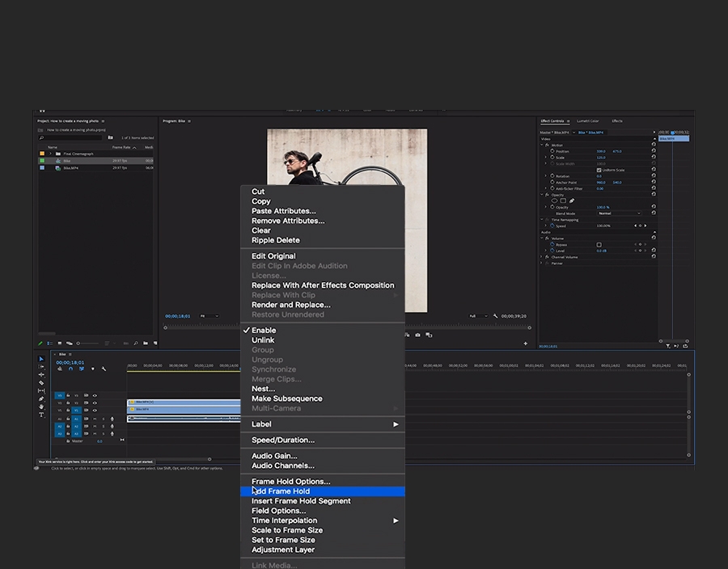The height and width of the screenshot is (569, 728).
Task: Toggle the Bypass checkbox under Volume
Action: click(599, 245)
